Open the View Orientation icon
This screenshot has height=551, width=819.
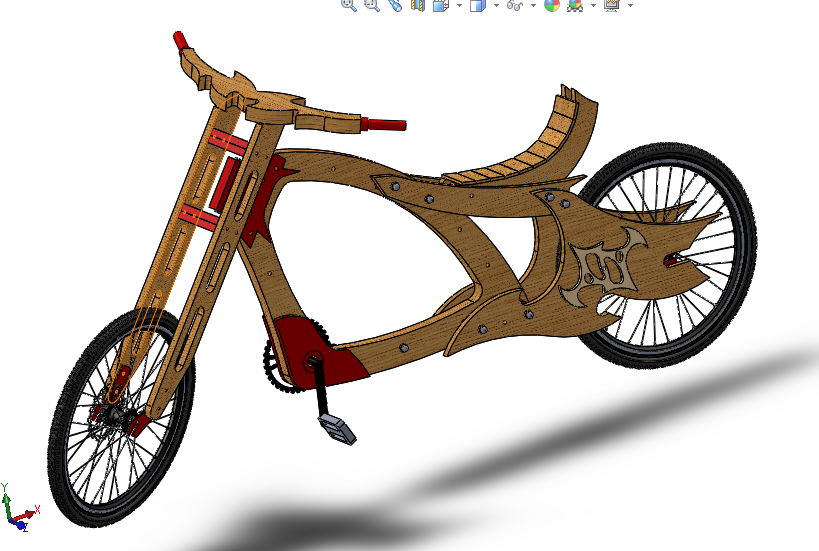[441, 5]
